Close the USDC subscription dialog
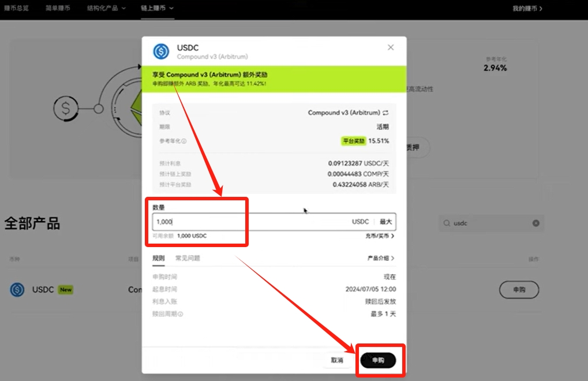The height and width of the screenshot is (381, 588). coord(391,47)
